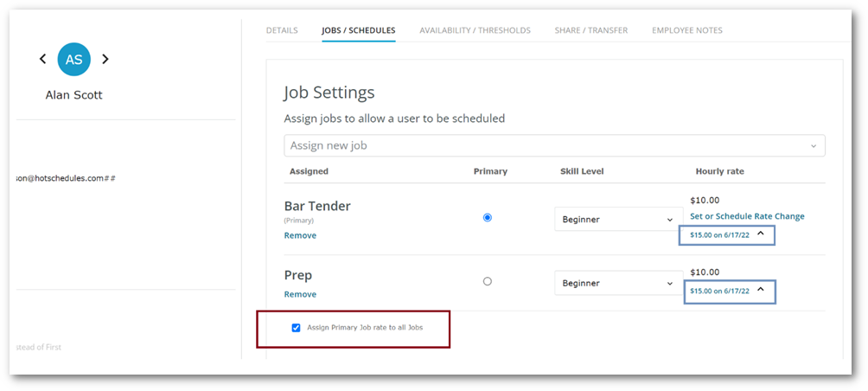Screen dimensions: 868x391
Task: Open the Availability / Thresholds tab
Action: [x=475, y=30]
